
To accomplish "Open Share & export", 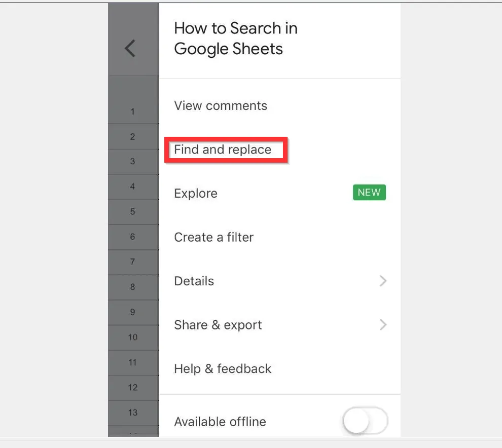I will [218, 325].
